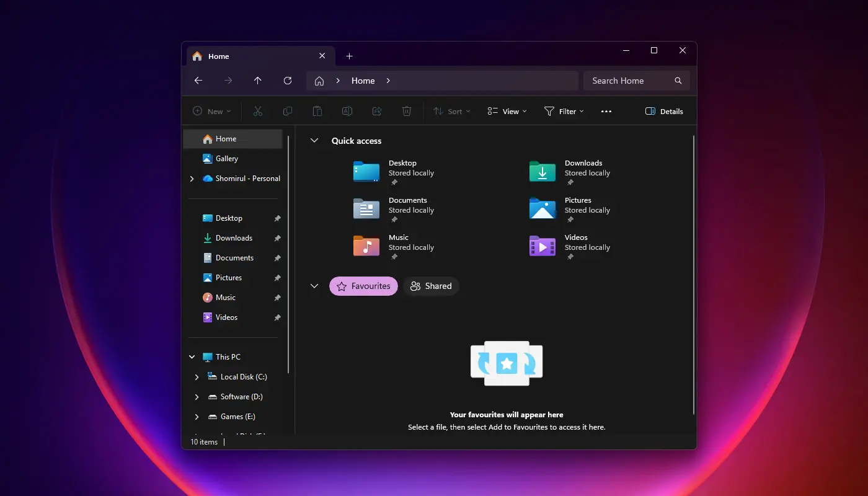868x496 pixels.
Task: Click the Share icon on the command bar
Action: click(x=377, y=111)
